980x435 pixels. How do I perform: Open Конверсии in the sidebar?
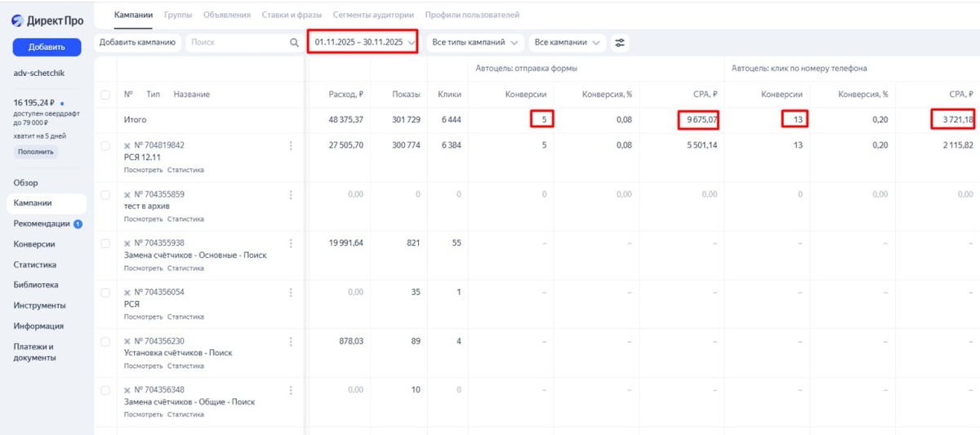(x=34, y=244)
